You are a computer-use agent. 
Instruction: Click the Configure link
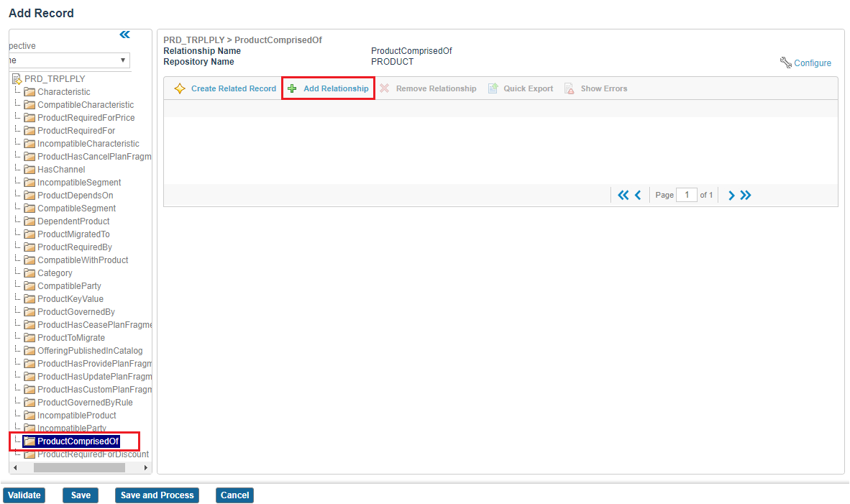click(813, 63)
